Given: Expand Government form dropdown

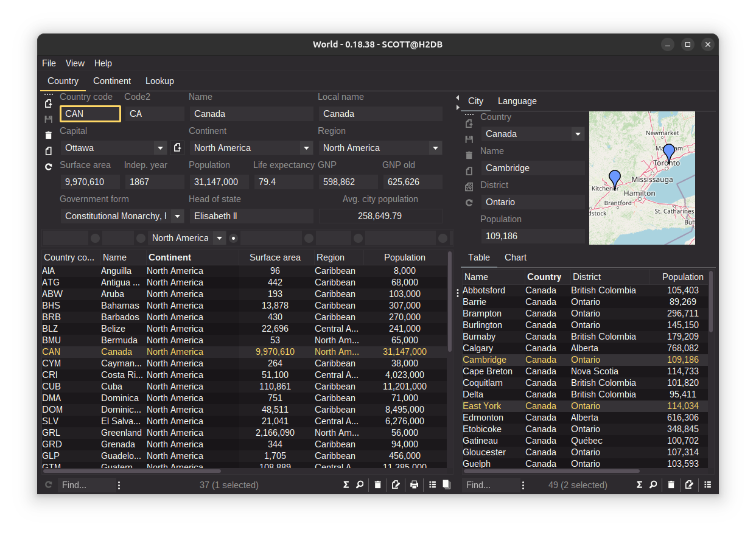Looking at the screenshot, I should (x=177, y=216).
